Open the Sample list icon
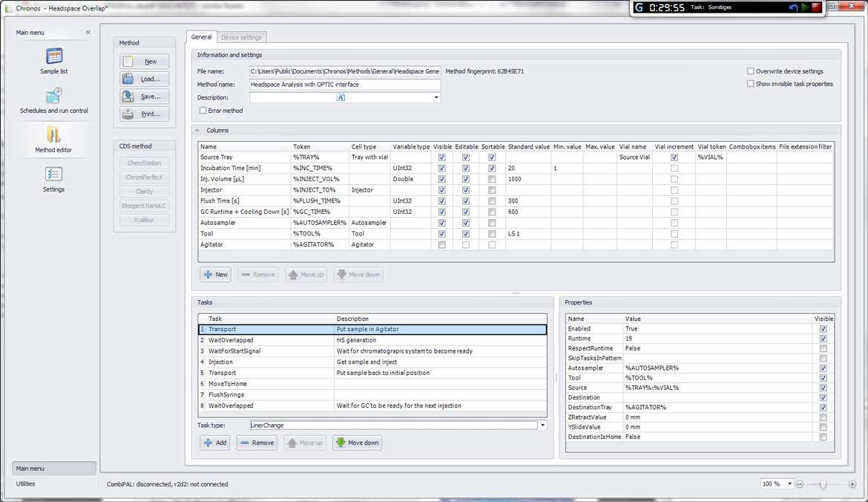The width and height of the screenshot is (868, 502). 53,56
